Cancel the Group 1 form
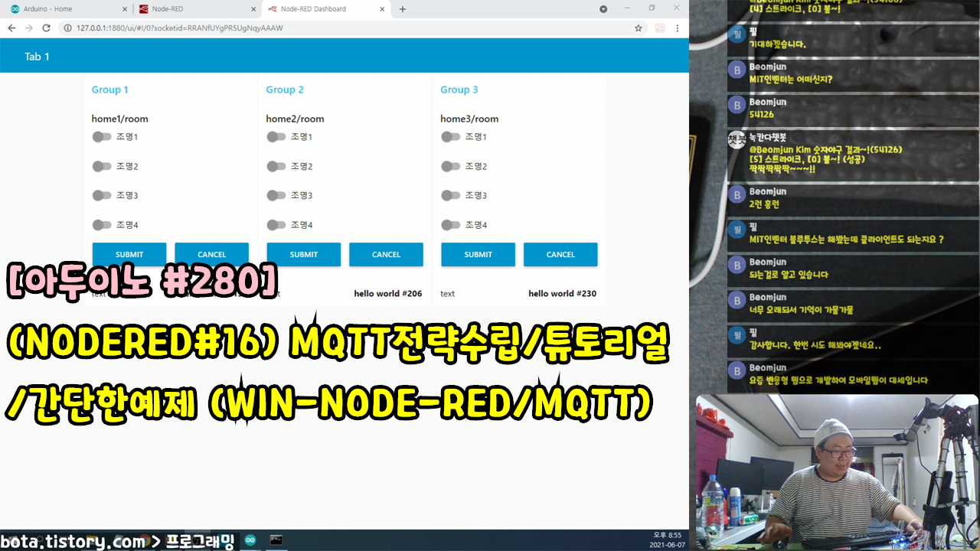 tap(211, 254)
